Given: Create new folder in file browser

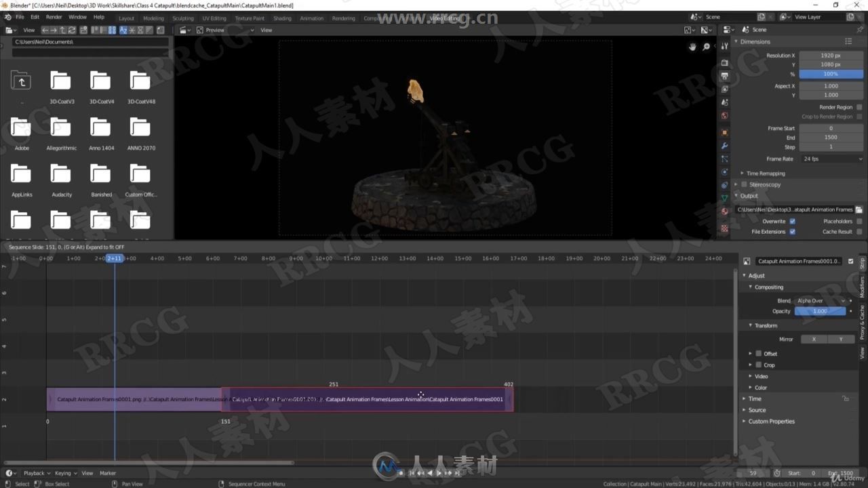Looking at the screenshot, I should (x=83, y=30).
